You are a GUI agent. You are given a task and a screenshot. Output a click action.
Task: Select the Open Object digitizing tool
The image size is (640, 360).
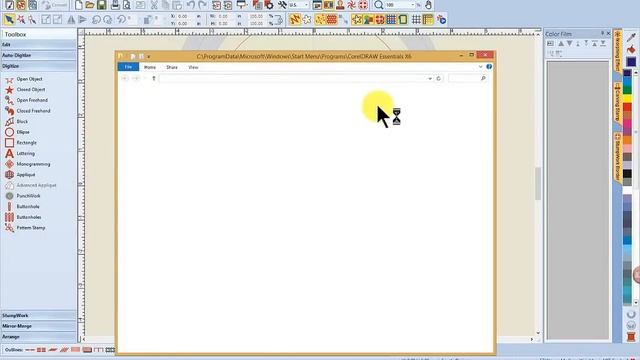24,79
